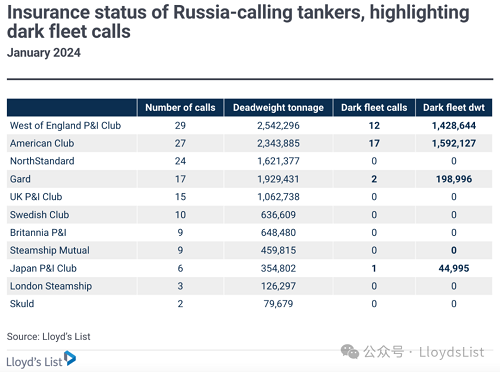The height and width of the screenshot is (372, 500).
Task: Select the Deadweight tonnage column header
Action: [x=278, y=108]
